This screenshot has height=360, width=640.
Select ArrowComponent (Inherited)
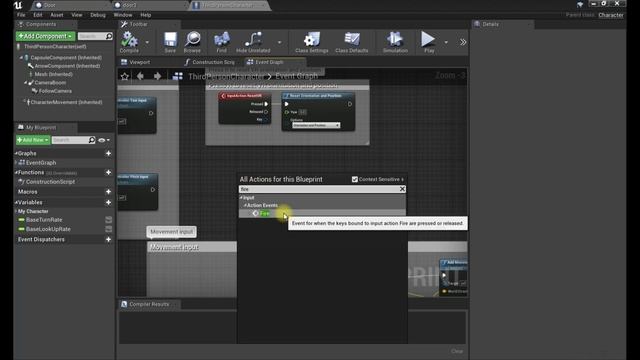tap(67, 66)
